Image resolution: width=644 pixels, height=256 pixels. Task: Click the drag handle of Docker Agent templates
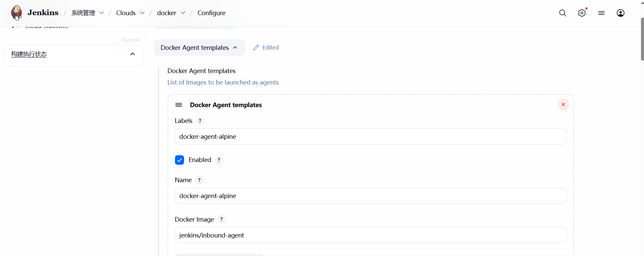[x=179, y=105]
